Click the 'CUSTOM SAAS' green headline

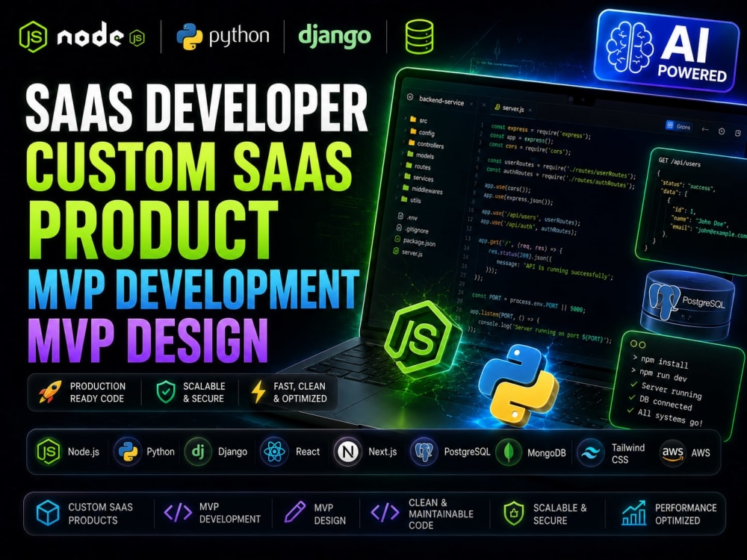(190, 167)
